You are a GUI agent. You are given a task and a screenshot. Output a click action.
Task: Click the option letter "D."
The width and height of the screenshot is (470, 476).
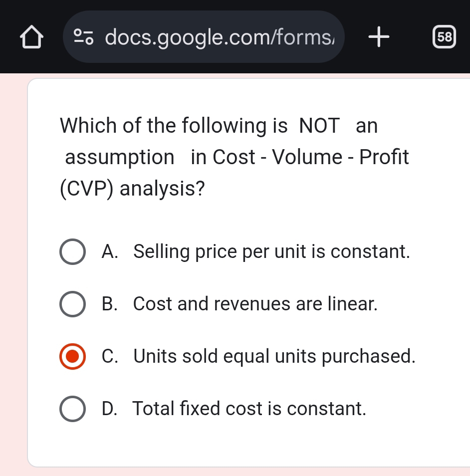[110, 409]
